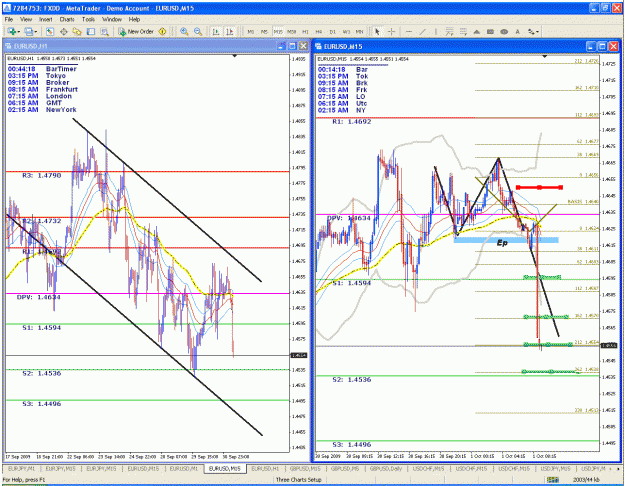Switch to M1 timeframe

251,31
